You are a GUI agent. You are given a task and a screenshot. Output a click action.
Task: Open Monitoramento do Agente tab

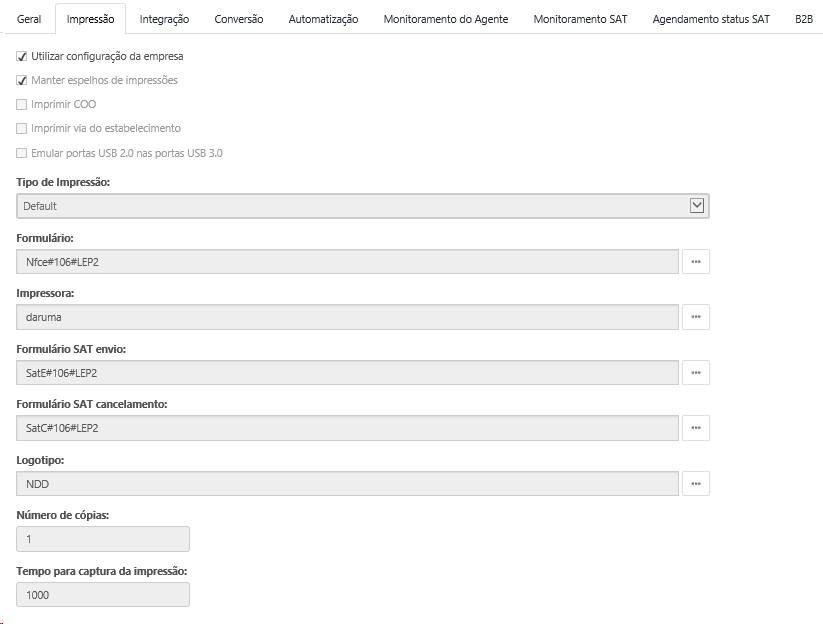(x=446, y=19)
